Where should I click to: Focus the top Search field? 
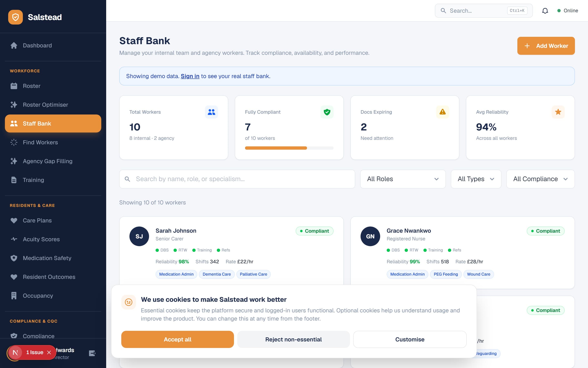tap(483, 11)
